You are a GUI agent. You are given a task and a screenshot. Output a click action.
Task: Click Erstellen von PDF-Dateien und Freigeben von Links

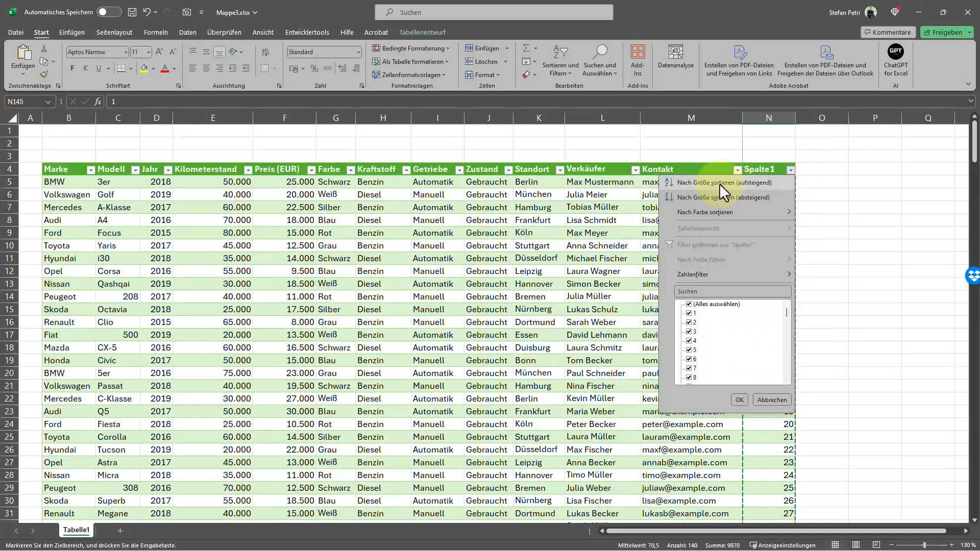(739, 61)
